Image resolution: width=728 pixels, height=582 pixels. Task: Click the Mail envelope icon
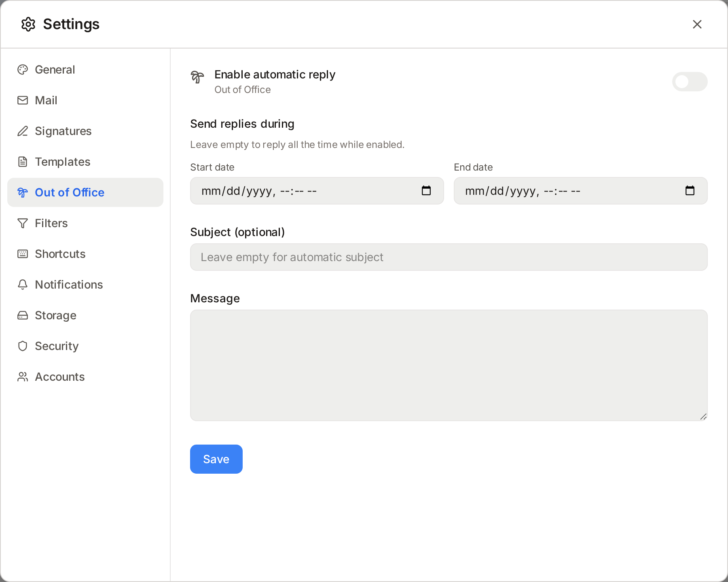23,100
